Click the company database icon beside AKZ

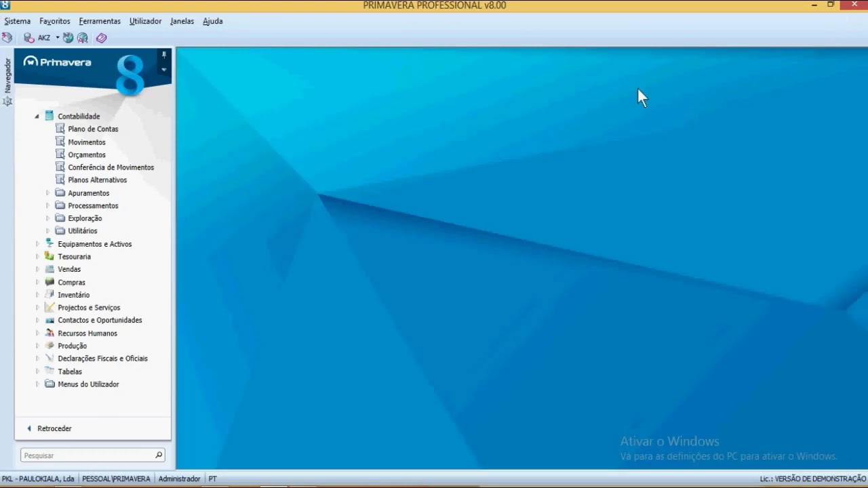tap(28, 38)
